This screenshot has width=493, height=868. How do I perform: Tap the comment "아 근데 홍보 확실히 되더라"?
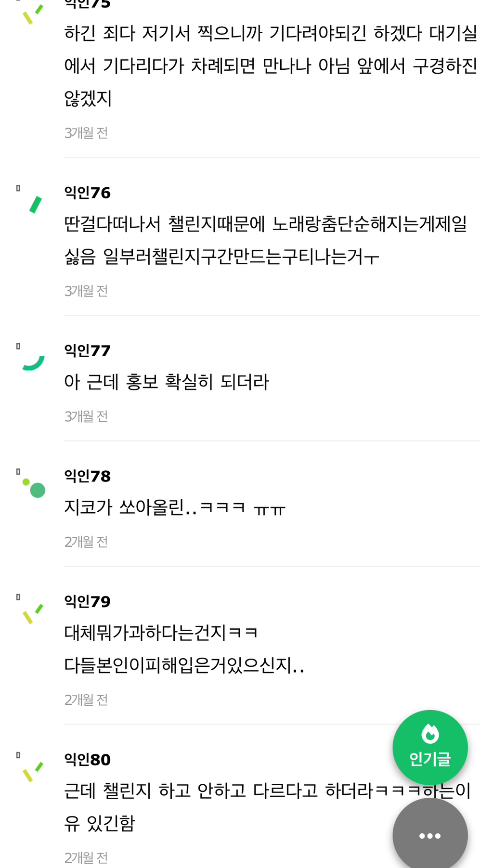(167, 382)
